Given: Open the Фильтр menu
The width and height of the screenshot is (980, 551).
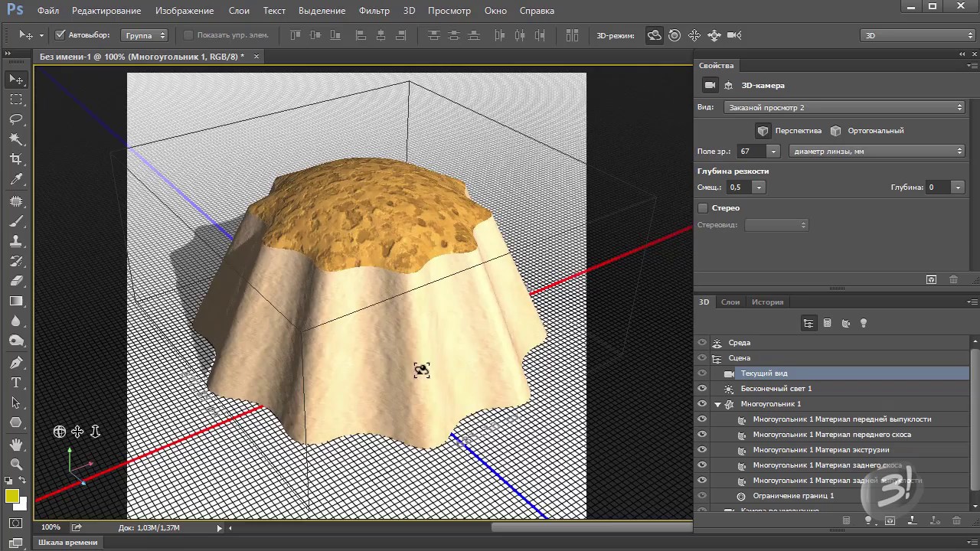Looking at the screenshot, I should pos(374,11).
